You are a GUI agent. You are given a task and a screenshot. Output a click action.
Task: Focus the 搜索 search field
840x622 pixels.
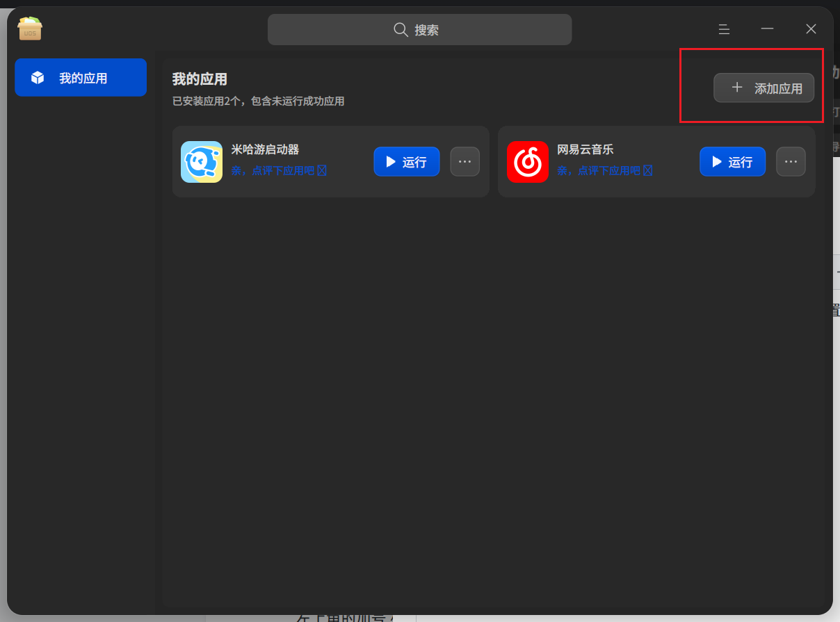(420, 30)
